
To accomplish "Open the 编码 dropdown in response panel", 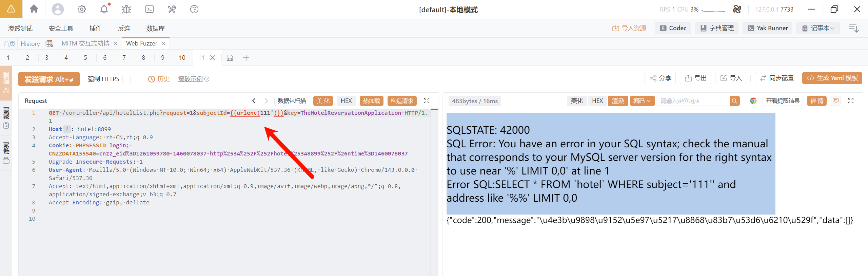I will click(x=642, y=101).
